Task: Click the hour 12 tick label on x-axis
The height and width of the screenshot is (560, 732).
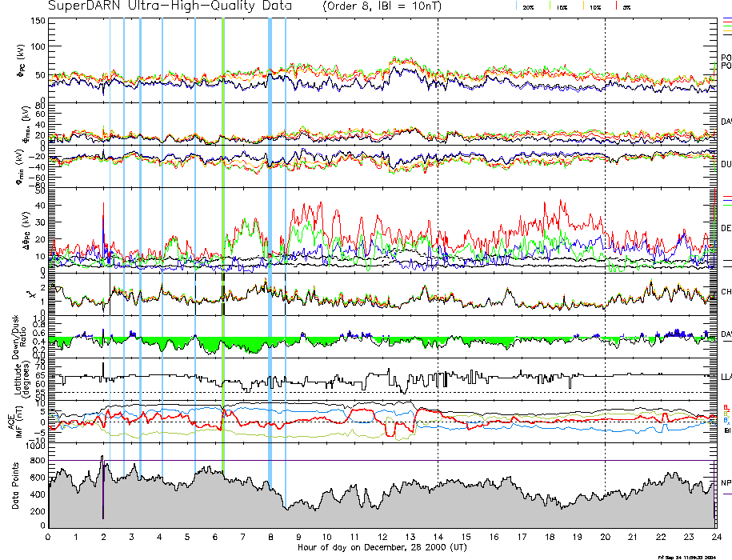Action: pos(382,537)
